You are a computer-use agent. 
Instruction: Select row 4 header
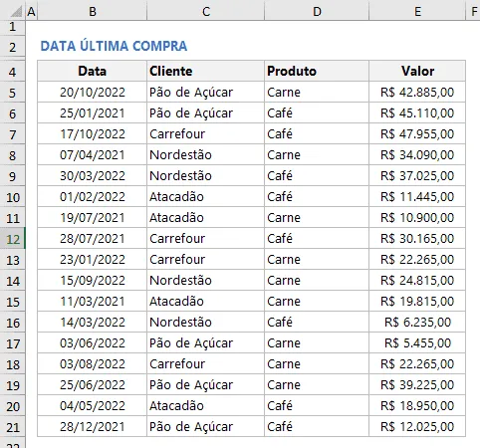point(12,72)
